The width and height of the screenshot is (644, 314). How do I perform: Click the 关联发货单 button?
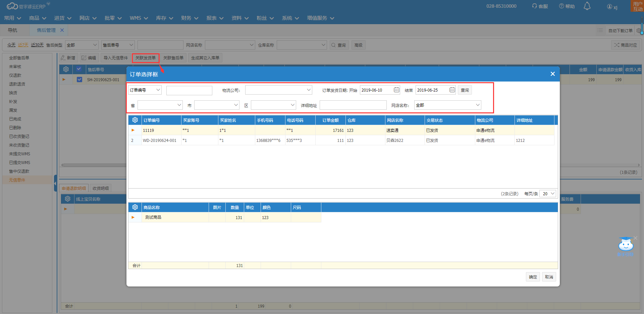pyautogui.click(x=146, y=58)
